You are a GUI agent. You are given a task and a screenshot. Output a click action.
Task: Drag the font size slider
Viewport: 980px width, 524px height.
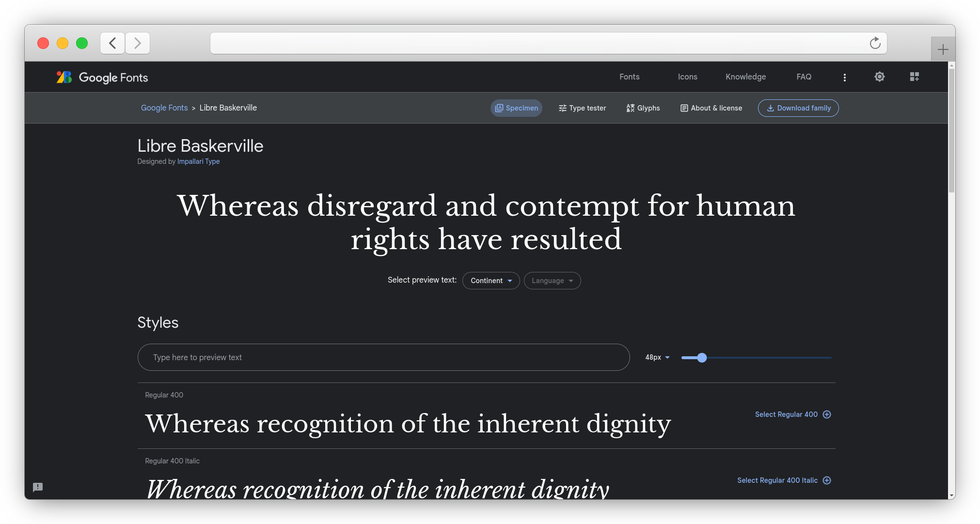point(702,357)
